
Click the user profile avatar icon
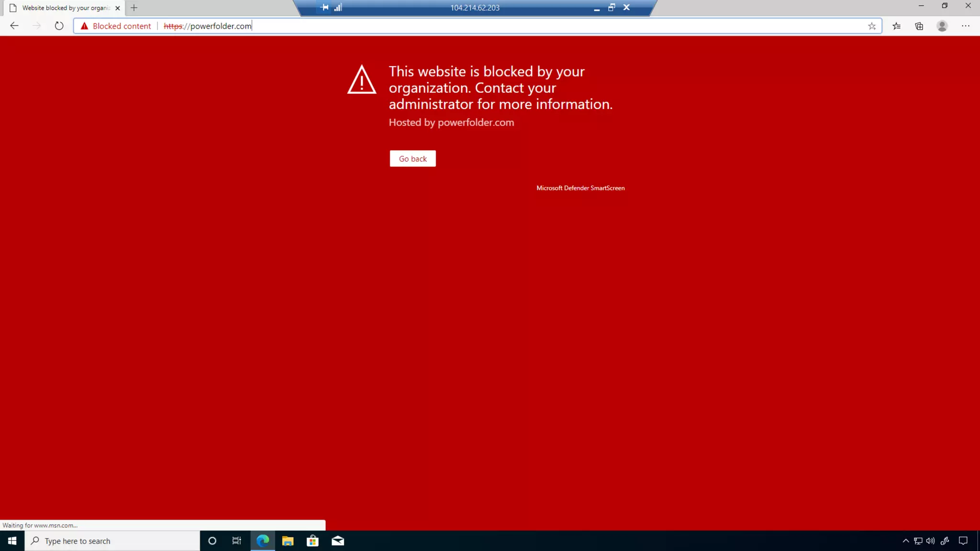(x=942, y=26)
